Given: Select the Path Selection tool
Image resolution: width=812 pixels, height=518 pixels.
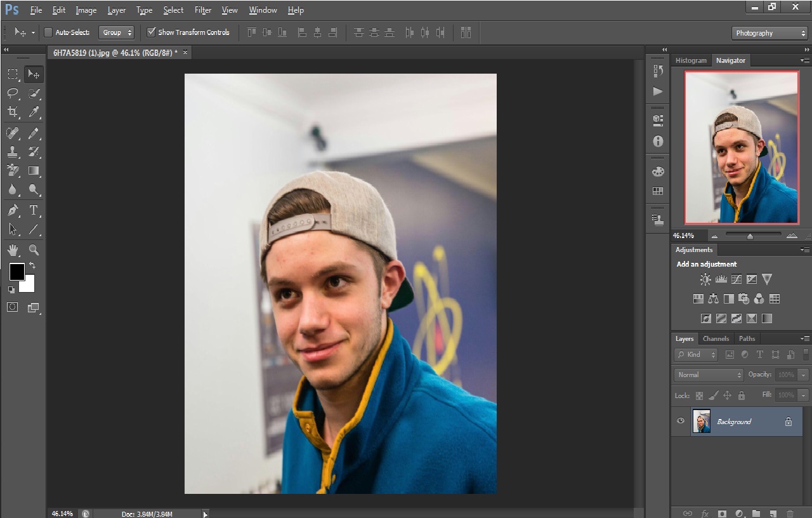Looking at the screenshot, I should pyautogui.click(x=13, y=229).
